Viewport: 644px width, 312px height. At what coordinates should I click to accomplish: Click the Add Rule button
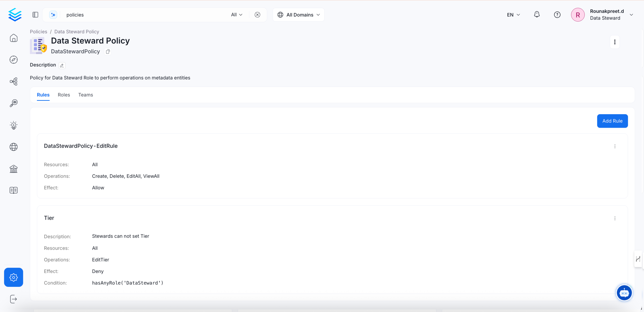tap(612, 121)
